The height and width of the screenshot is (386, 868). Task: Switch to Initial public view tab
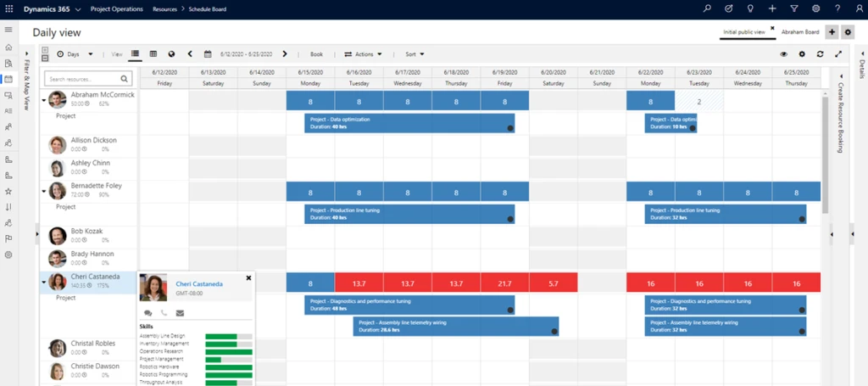[x=744, y=32]
